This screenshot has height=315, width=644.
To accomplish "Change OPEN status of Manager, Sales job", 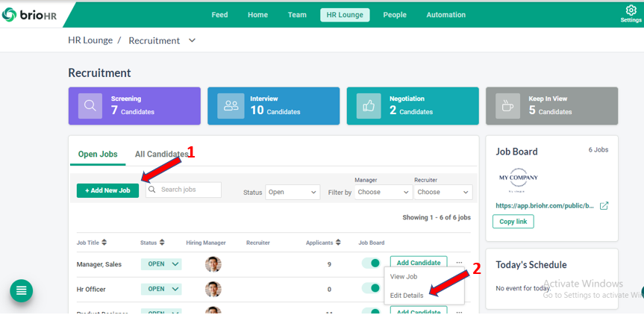I will point(161,264).
